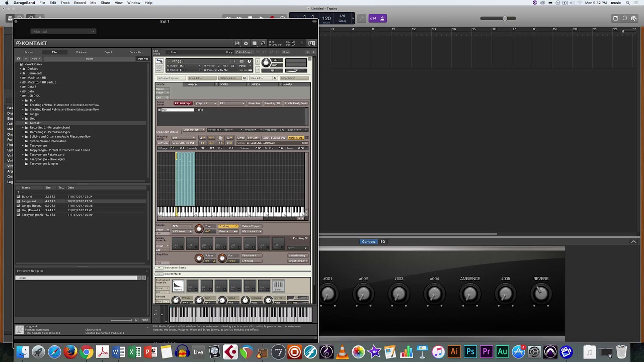Adjust the Volume knob in Amplifier section
644x362 pixels.
[x=199, y=258]
